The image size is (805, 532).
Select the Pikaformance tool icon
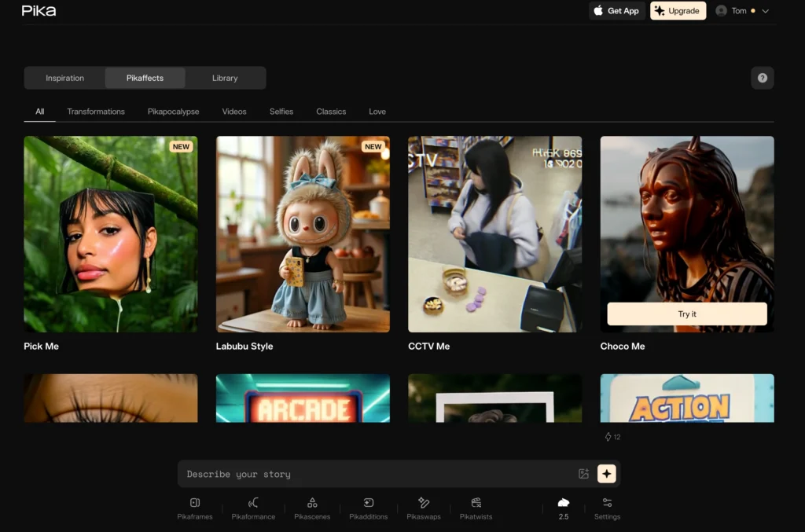[x=253, y=503]
